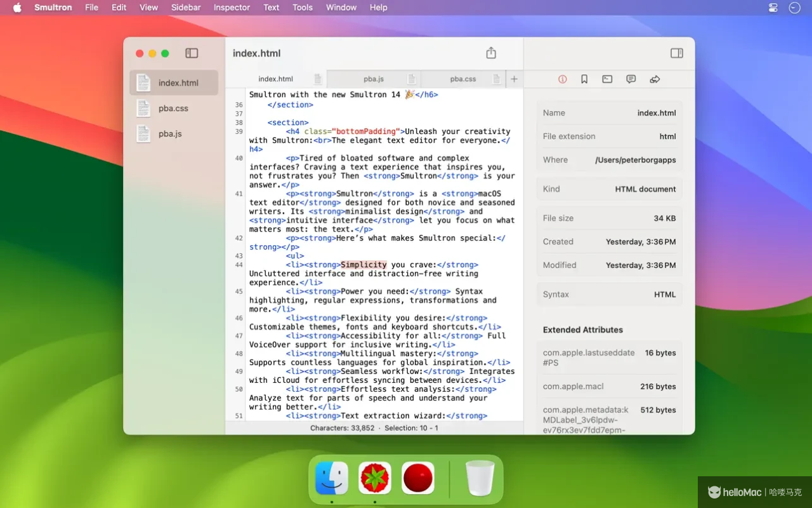Screen dimensions: 812x508
Task: Open the Inspector menu
Action: point(232,8)
